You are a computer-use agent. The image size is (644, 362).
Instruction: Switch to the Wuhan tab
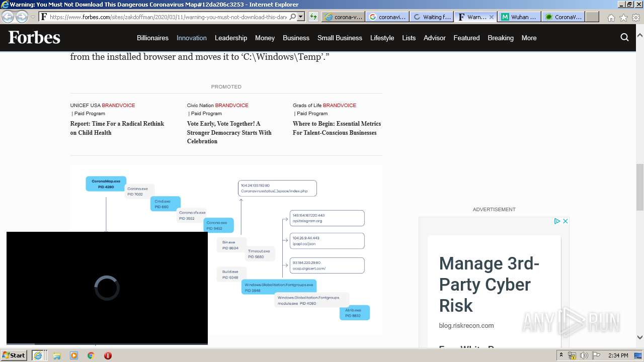click(x=519, y=17)
